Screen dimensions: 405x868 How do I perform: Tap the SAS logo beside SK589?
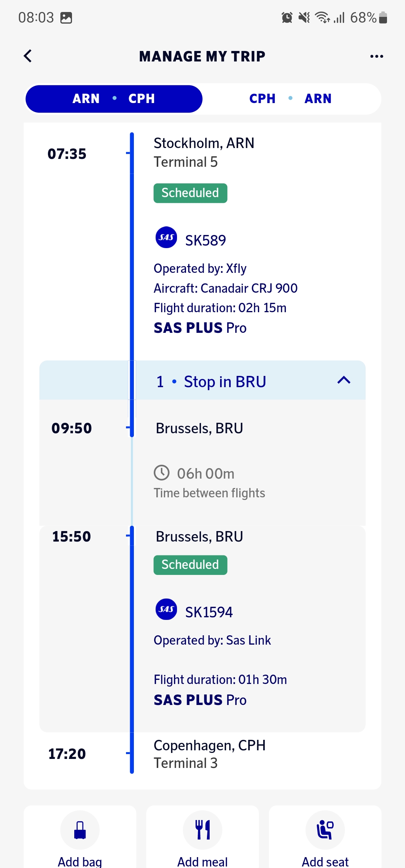[x=166, y=237]
